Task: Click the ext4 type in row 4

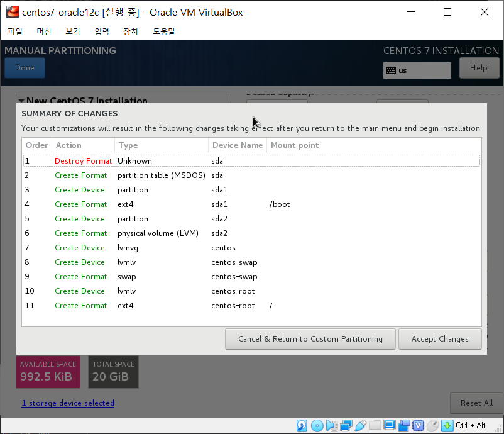Action: tap(125, 204)
